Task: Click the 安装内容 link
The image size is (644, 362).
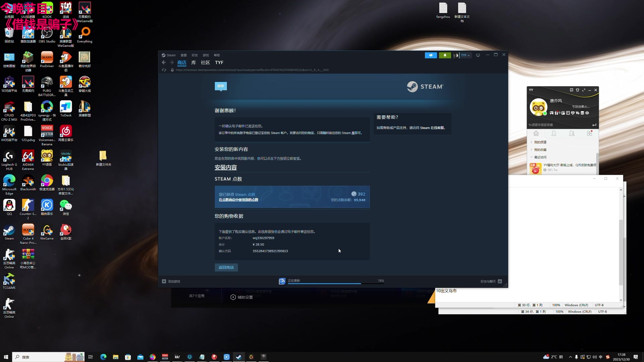Action: tap(225, 168)
